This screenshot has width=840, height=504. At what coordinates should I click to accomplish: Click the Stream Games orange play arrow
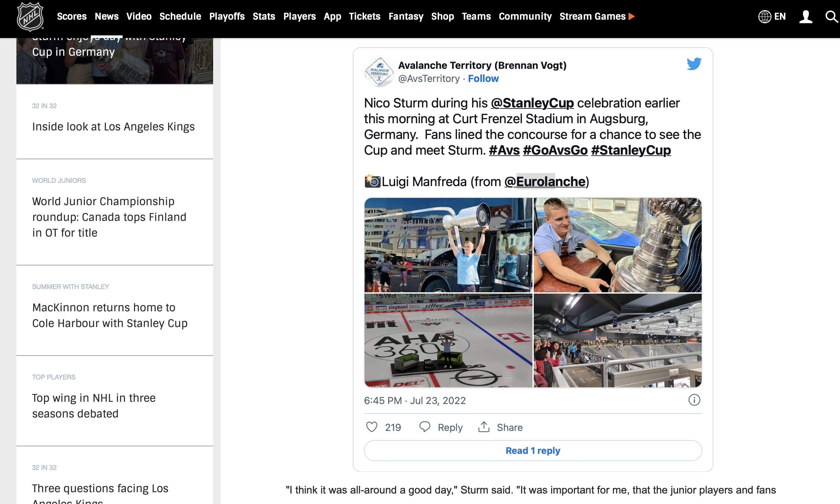tap(631, 16)
